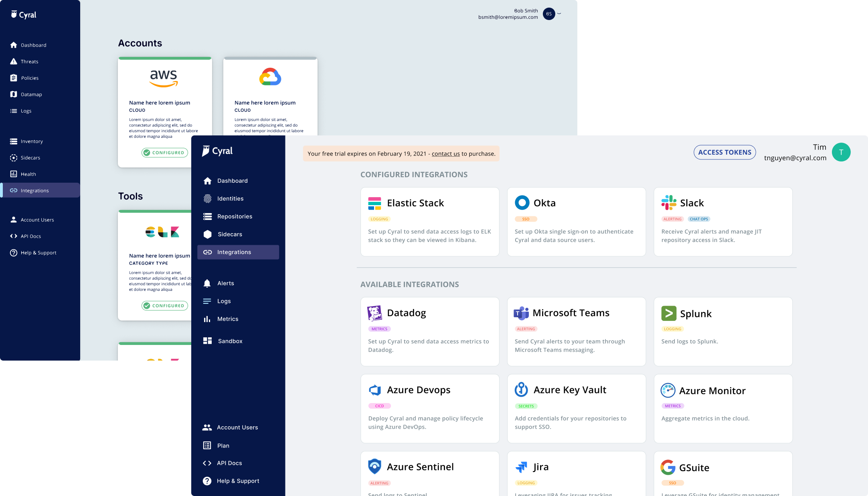Click the Sandbox grid icon

pos(207,341)
